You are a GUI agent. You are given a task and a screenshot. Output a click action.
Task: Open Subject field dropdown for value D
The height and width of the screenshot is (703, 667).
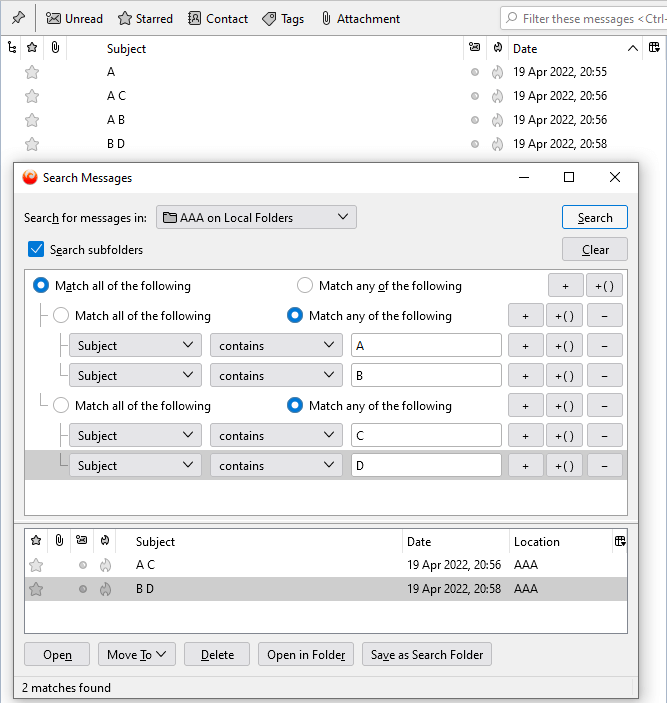point(135,466)
